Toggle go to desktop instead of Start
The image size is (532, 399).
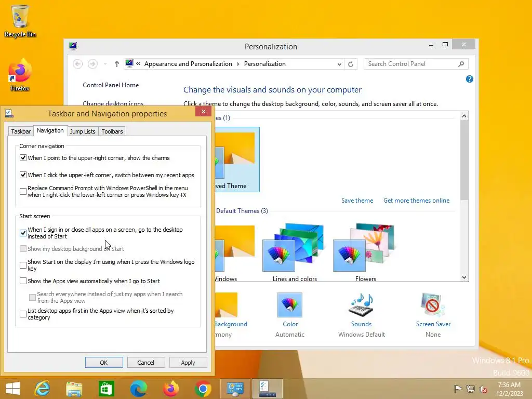pyautogui.click(x=23, y=233)
